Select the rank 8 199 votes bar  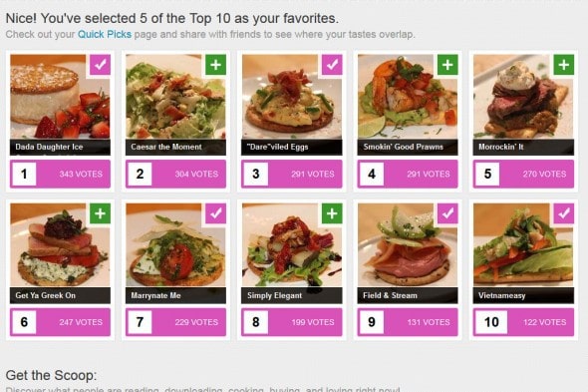(x=292, y=322)
